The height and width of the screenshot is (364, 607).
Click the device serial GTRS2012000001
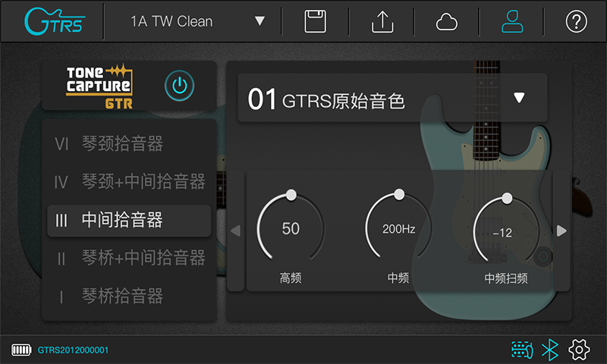click(74, 350)
